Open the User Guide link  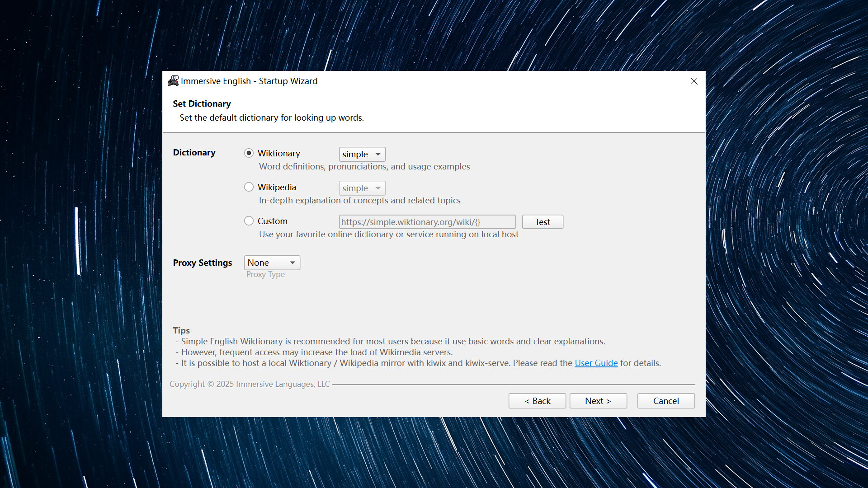(x=596, y=363)
